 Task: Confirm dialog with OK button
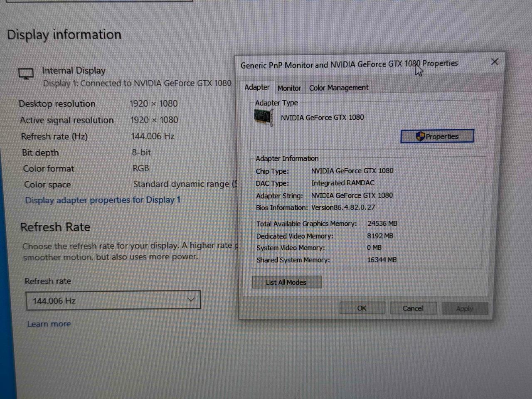362,308
